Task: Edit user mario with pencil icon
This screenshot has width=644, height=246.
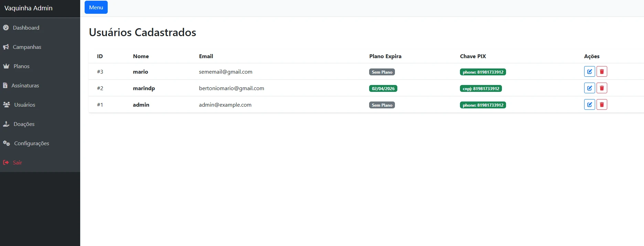Action: point(589,72)
